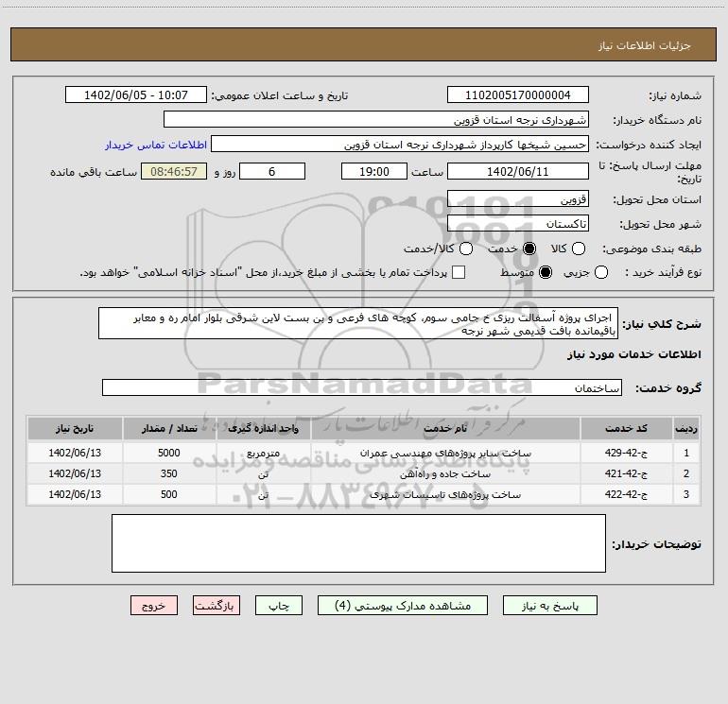Select the کالا radio button

click(579, 249)
